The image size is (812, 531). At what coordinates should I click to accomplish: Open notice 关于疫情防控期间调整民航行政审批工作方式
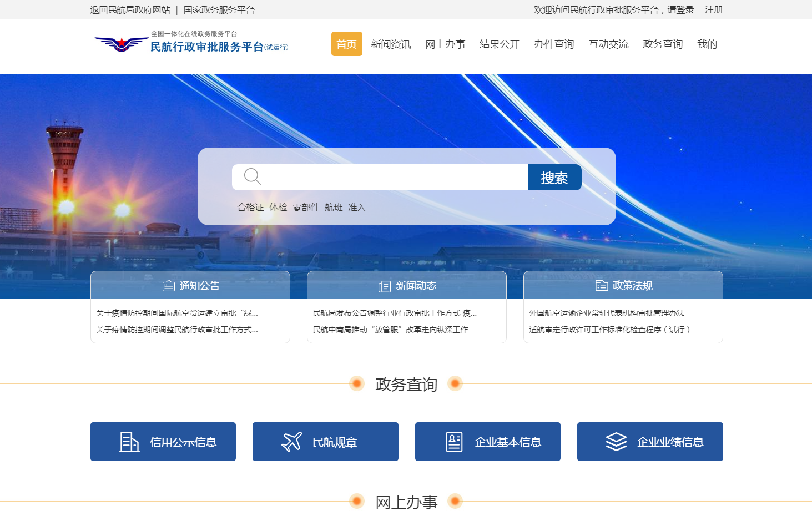tap(177, 330)
